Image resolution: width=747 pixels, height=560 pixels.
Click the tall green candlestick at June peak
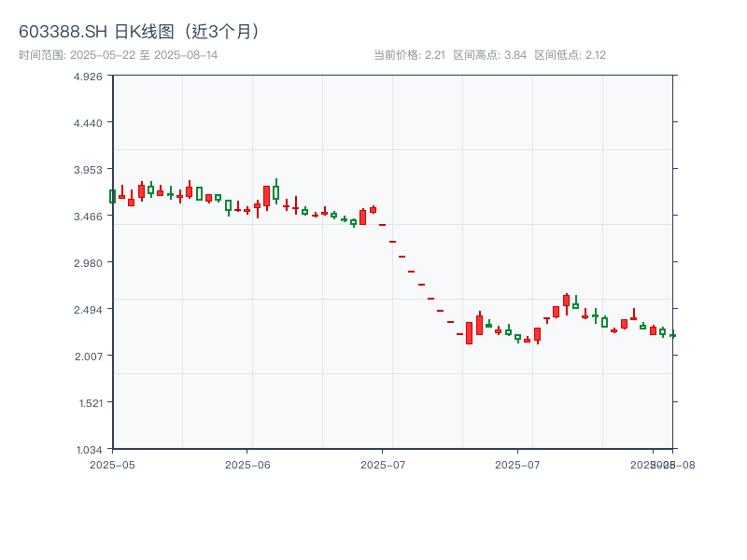(275, 191)
